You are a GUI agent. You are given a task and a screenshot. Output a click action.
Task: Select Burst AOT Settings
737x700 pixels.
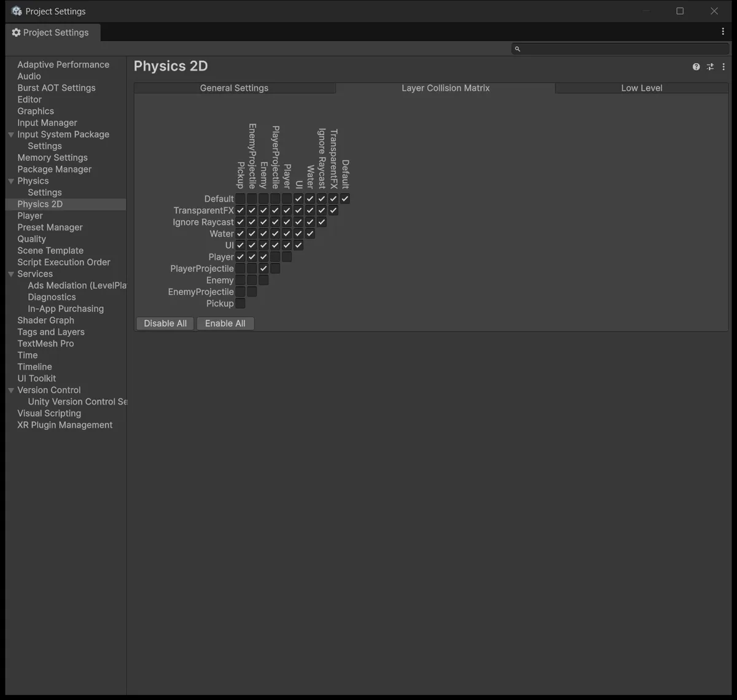pyautogui.click(x=57, y=88)
